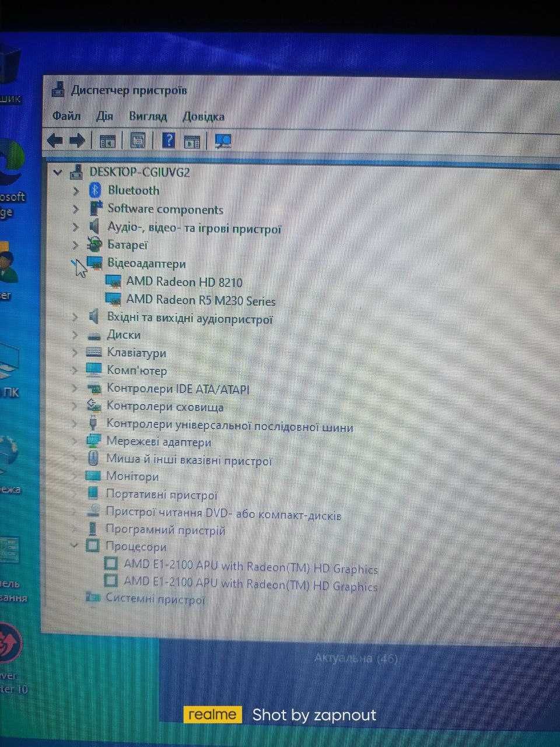This screenshot has width=560, height=747.
Task: Click the icon beside AMD Radeon HD 8210
Action: click(x=113, y=281)
